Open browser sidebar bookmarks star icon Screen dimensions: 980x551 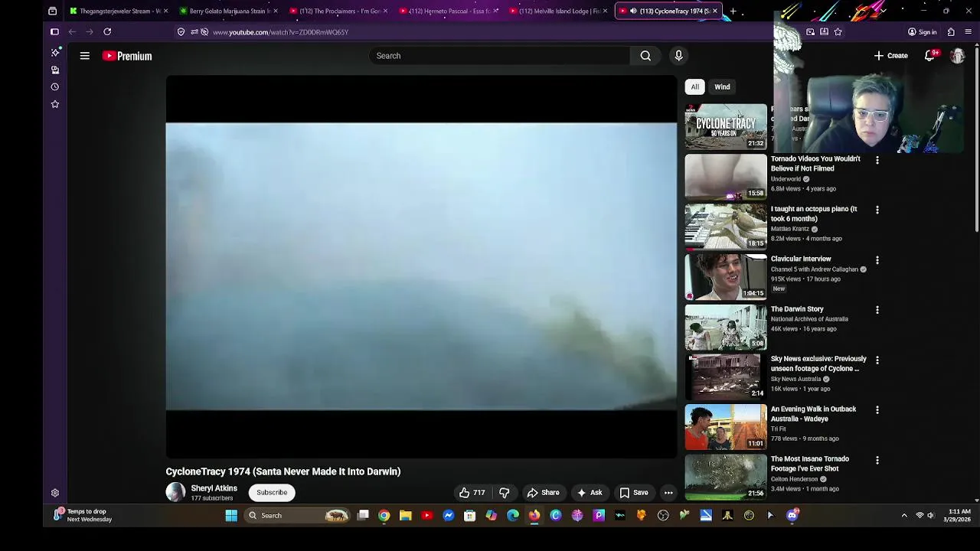[55, 104]
